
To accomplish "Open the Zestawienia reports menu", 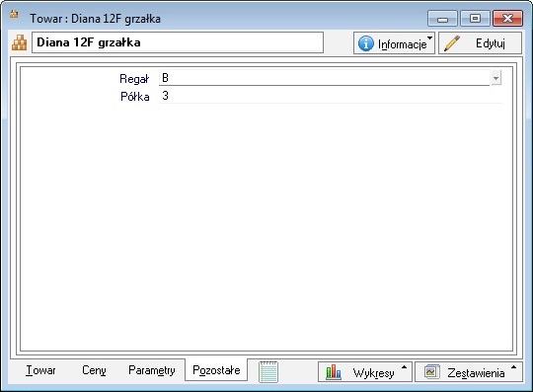I will coord(469,372).
